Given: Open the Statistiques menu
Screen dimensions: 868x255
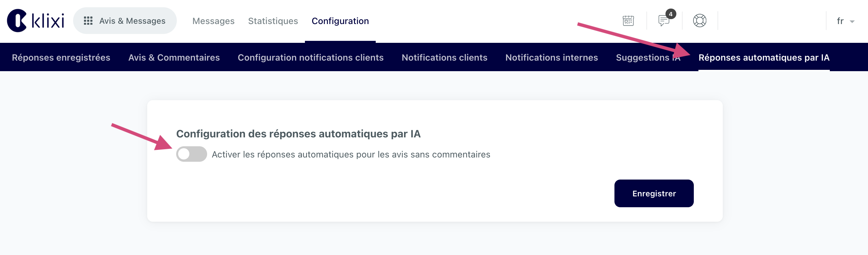Looking at the screenshot, I should point(273,21).
